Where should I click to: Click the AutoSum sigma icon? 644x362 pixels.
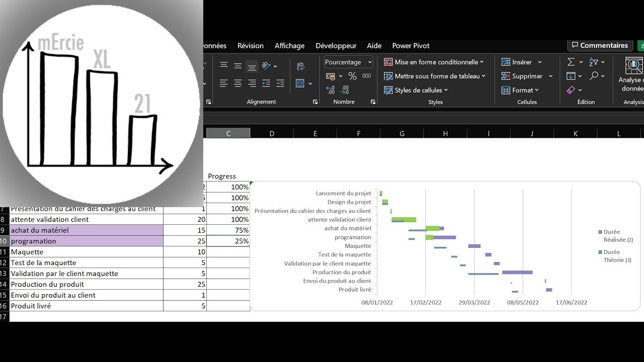click(x=571, y=62)
